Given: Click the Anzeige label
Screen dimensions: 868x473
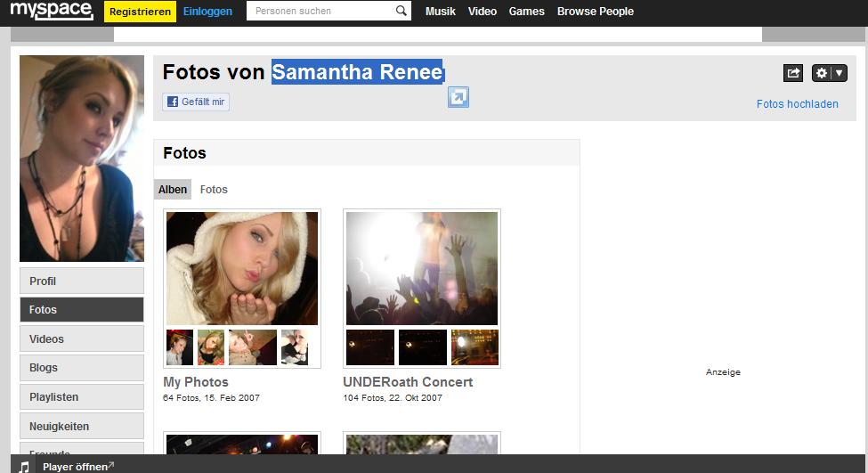Looking at the screenshot, I should (x=723, y=372).
